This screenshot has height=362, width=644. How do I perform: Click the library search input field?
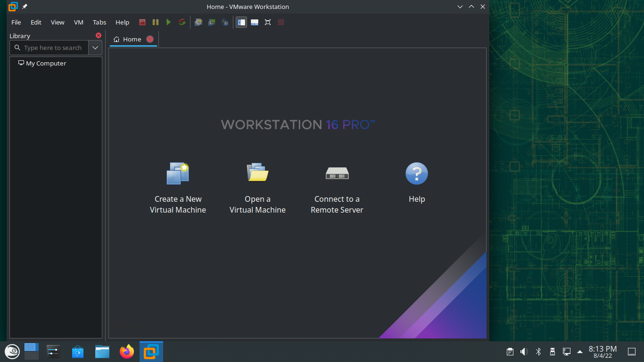[53, 48]
